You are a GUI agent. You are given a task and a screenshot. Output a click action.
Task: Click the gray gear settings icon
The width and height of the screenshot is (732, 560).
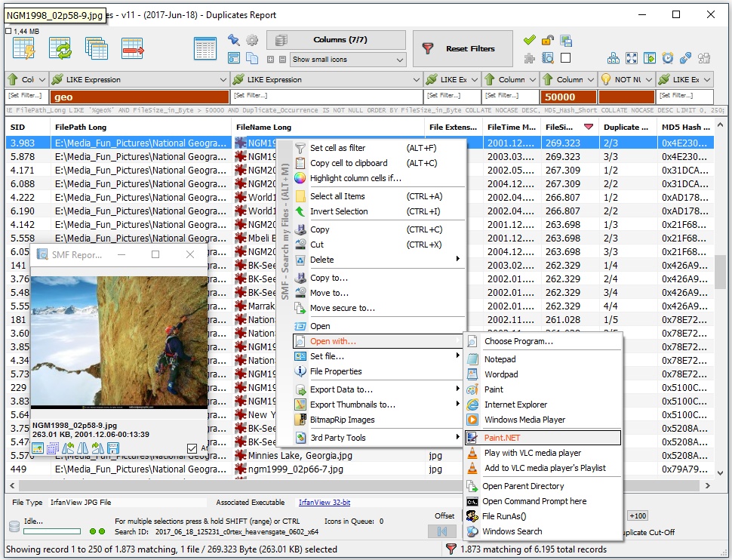(252, 40)
